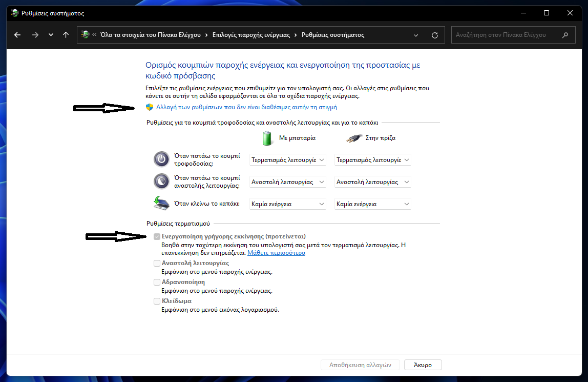Refresh the Control Panel page
The width and height of the screenshot is (588, 382).
click(435, 35)
